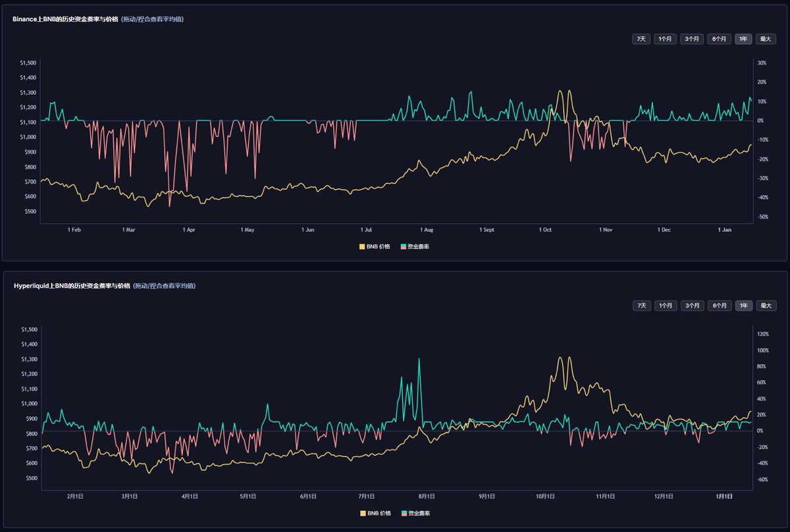The image size is (790, 532).
Task: Choose 3个月 range for Hyperliquid chart
Action: tap(693, 306)
